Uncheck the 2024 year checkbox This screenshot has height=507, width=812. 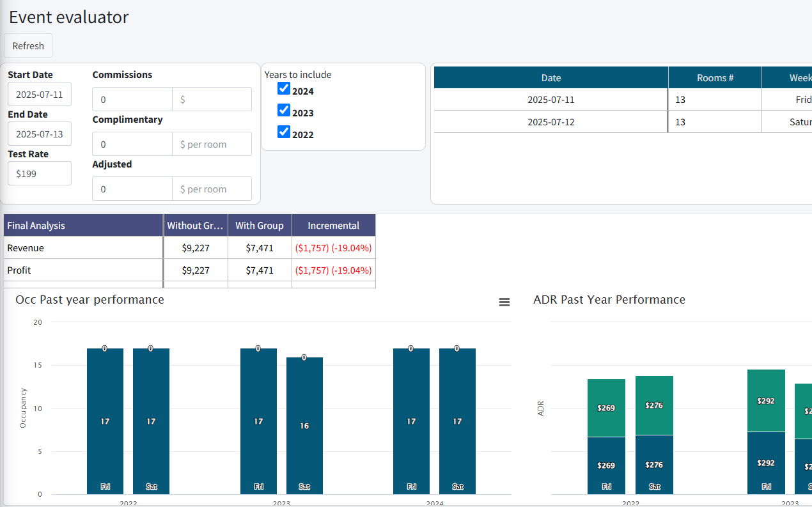[284, 88]
